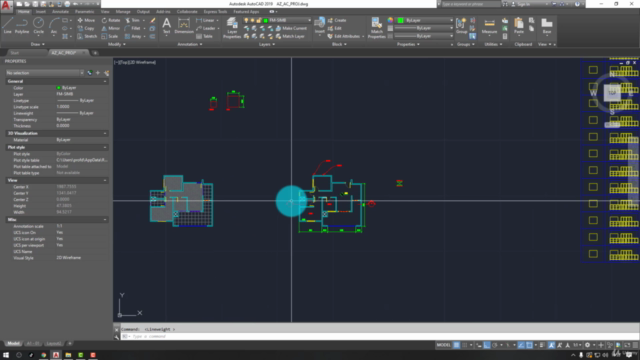
Task: Click the green layer color swatch
Action: tap(266, 20)
